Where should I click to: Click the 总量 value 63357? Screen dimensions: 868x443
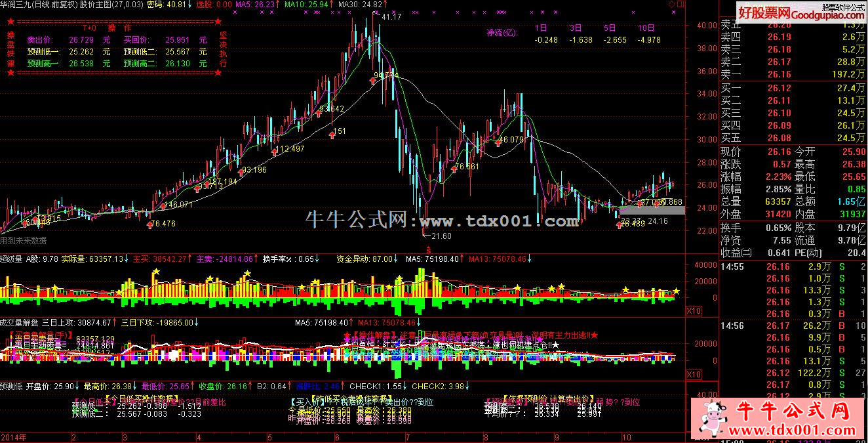[x=778, y=202]
